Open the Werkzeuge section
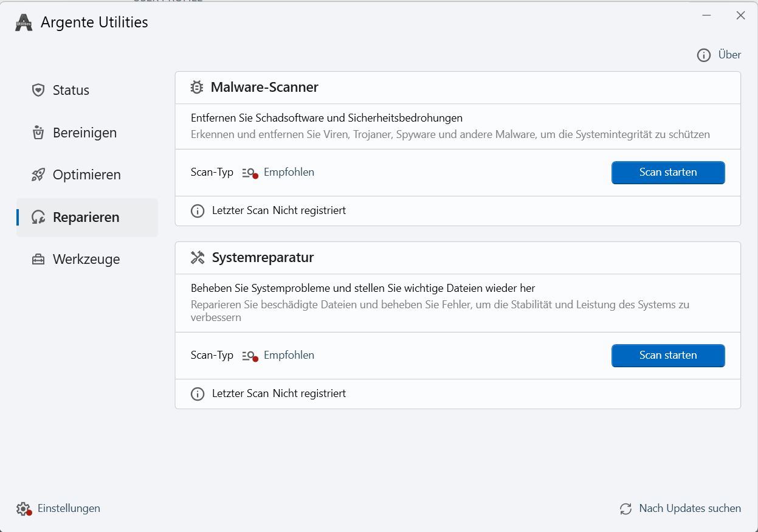This screenshot has height=532, width=758. coord(86,260)
